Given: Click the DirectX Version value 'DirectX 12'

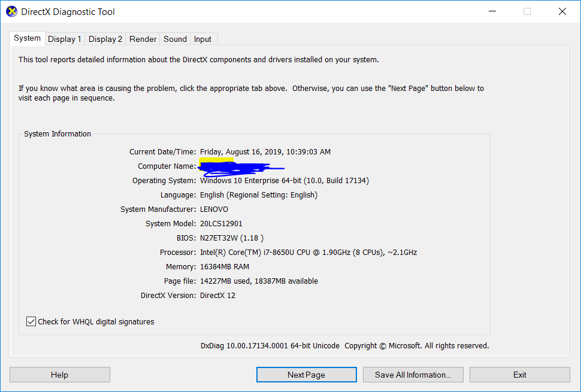Looking at the screenshot, I should tap(218, 296).
